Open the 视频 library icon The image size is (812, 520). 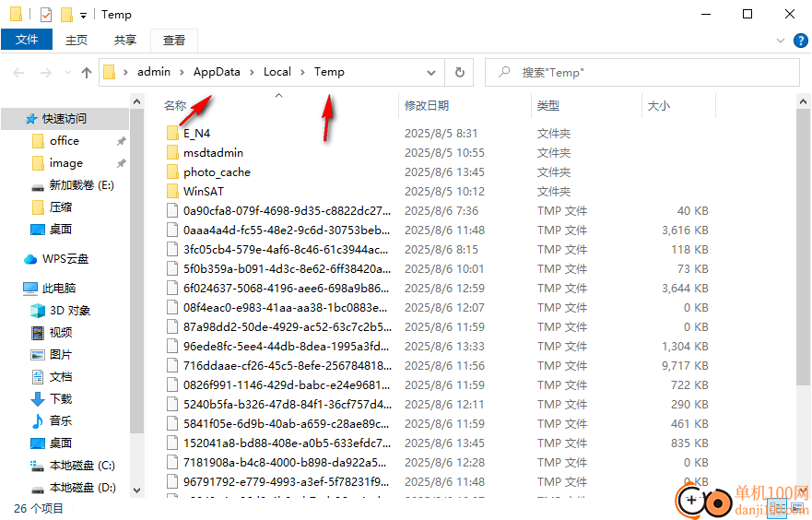click(38, 333)
